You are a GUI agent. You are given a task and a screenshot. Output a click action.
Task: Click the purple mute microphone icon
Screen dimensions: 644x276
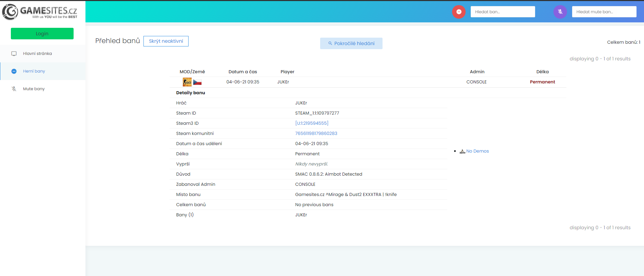(560, 12)
